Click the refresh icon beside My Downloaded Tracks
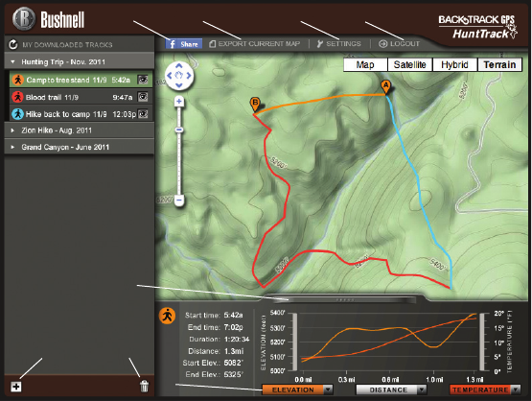The height and width of the screenshot is (401, 532). [x=12, y=44]
